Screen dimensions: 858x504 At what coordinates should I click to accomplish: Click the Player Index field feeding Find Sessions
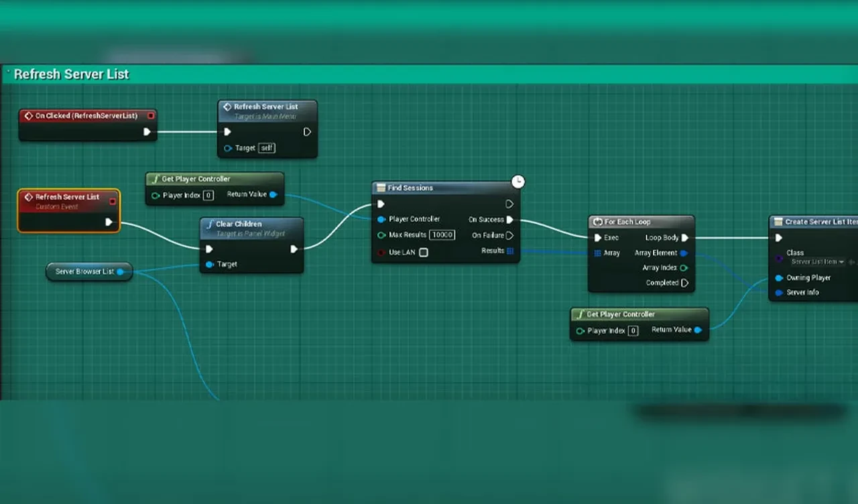pos(208,196)
